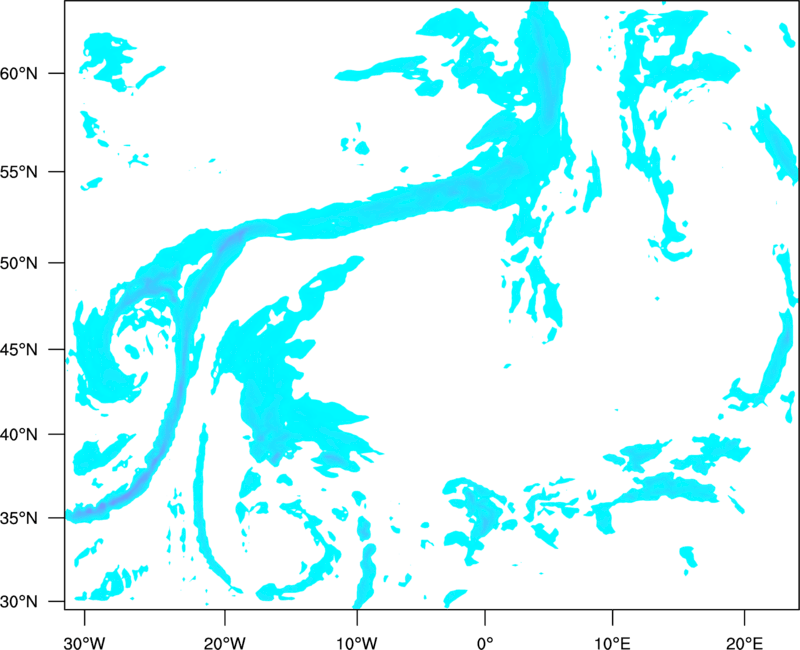800x650 pixels.
Task: Click the 60°N latitude label
Action: click(19, 73)
